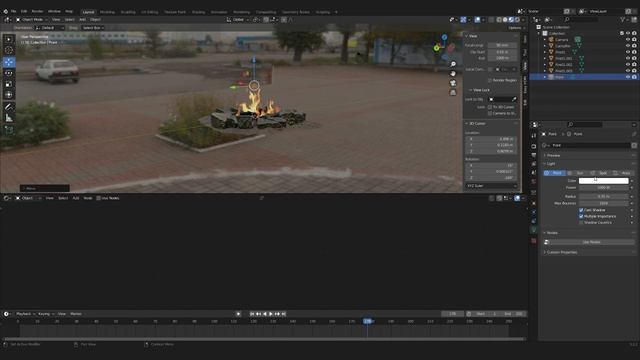Click the light Radius value field
Screen dimensions: 640x360
click(x=604, y=196)
